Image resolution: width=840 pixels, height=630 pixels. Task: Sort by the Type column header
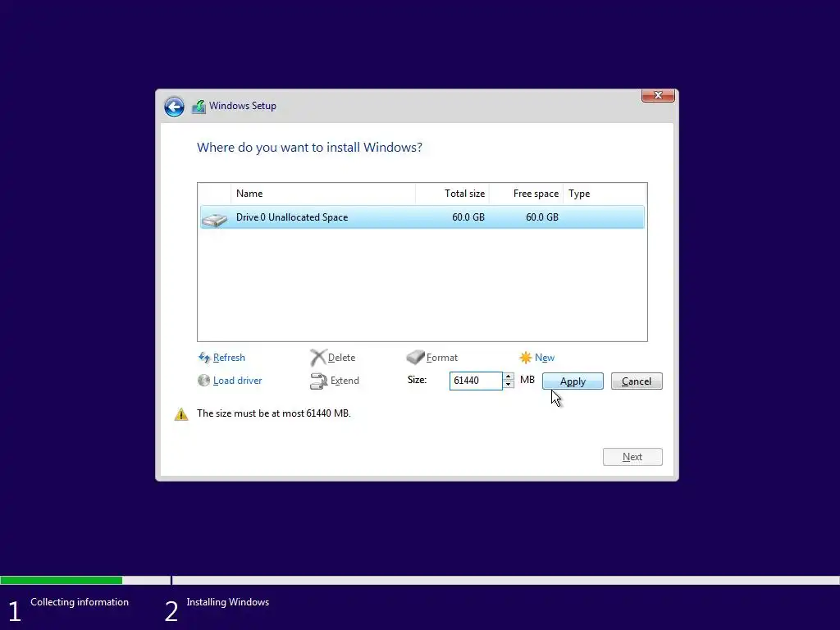605,194
